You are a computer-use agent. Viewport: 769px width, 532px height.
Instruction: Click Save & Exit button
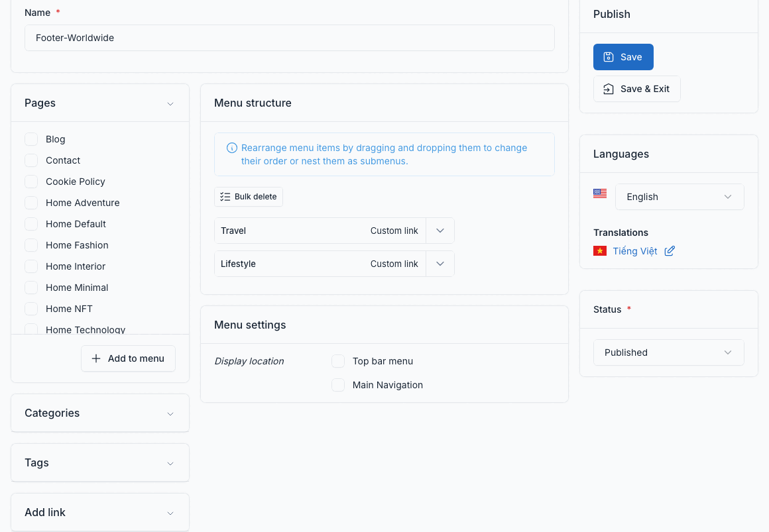(636, 89)
